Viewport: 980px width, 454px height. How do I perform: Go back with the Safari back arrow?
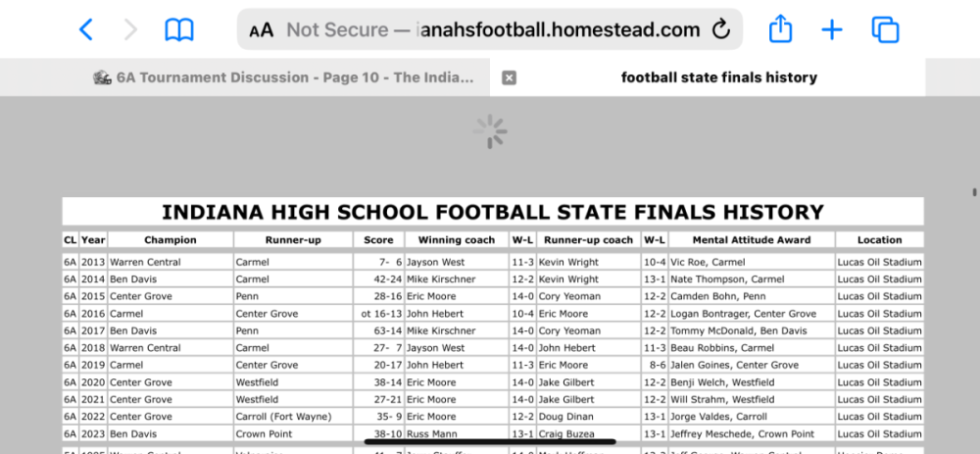pos(86,29)
